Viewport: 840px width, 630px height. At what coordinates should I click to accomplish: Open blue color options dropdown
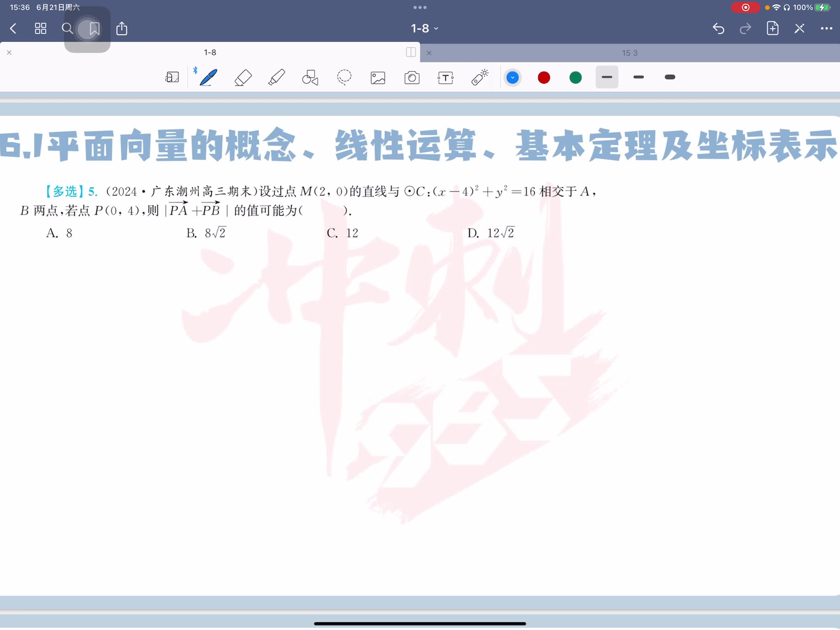(x=512, y=77)
